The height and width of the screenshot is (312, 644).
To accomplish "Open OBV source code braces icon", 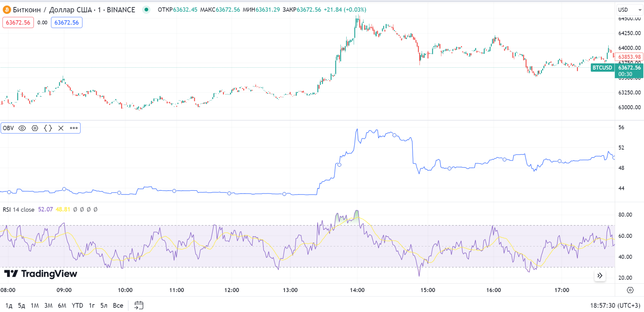I will coord(48,128).
